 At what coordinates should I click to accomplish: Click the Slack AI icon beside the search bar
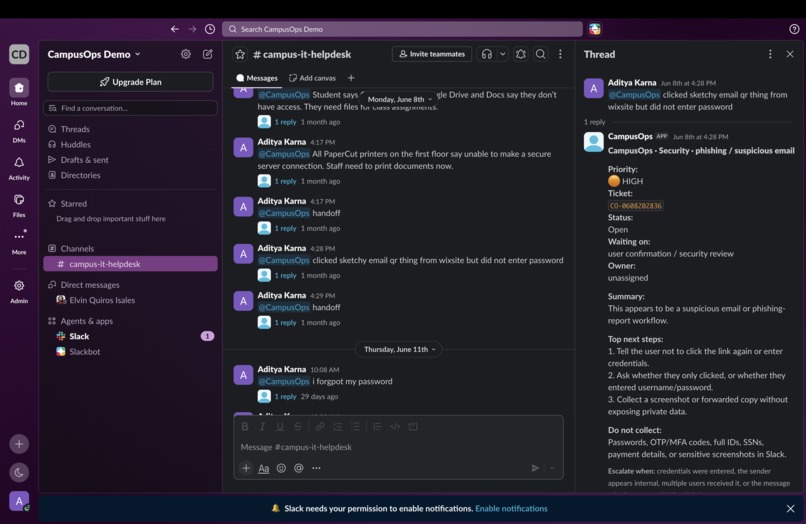[595, 29]
